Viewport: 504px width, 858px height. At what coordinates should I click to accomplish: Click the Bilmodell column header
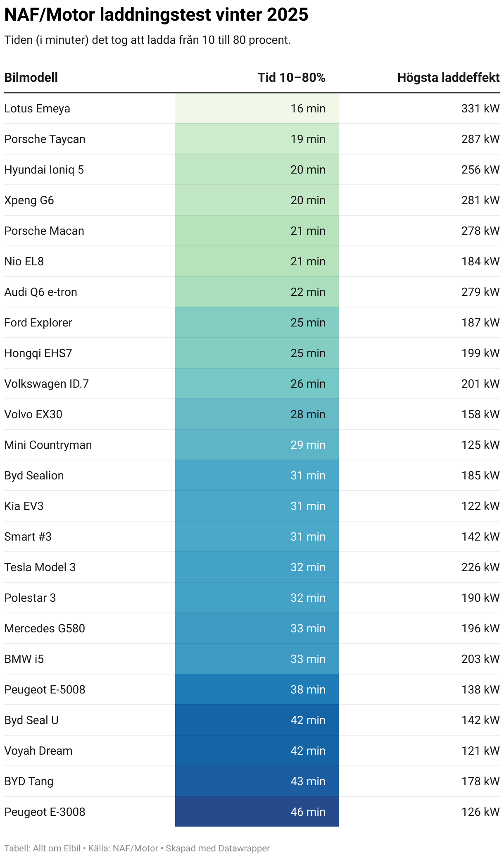click(x=31, y=78)
